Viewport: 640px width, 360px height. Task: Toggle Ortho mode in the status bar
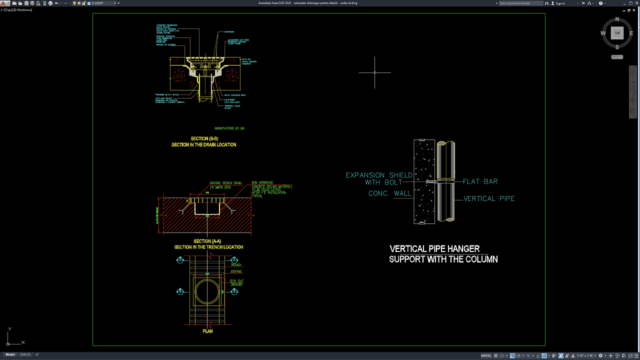tap(512, 356)
